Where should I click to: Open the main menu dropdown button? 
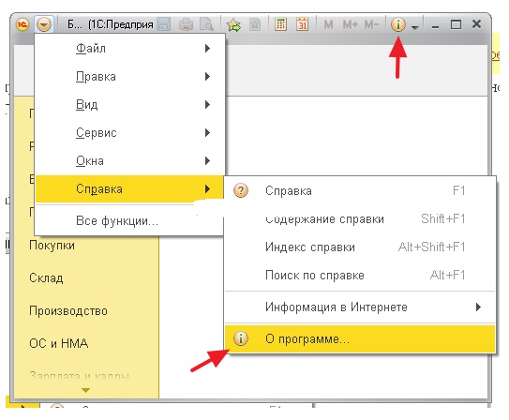[x=44, y=24]
